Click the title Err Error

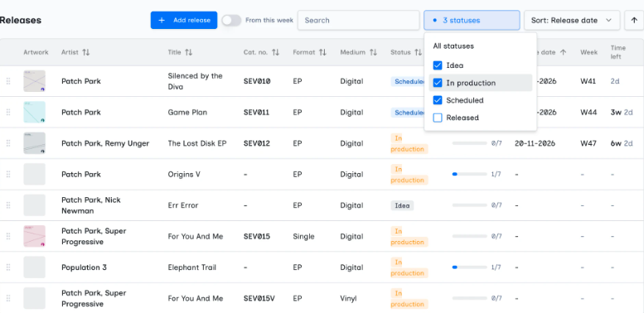click(183, 205)
